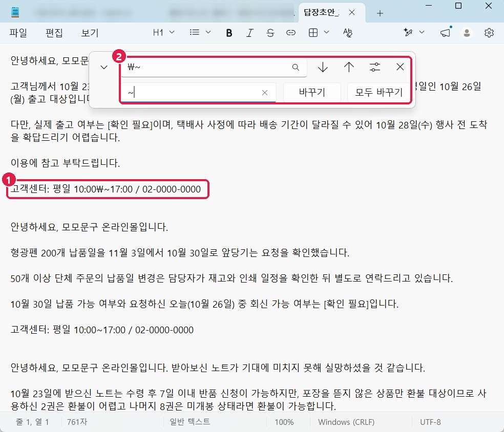Clear the replace field with its X

265,93
